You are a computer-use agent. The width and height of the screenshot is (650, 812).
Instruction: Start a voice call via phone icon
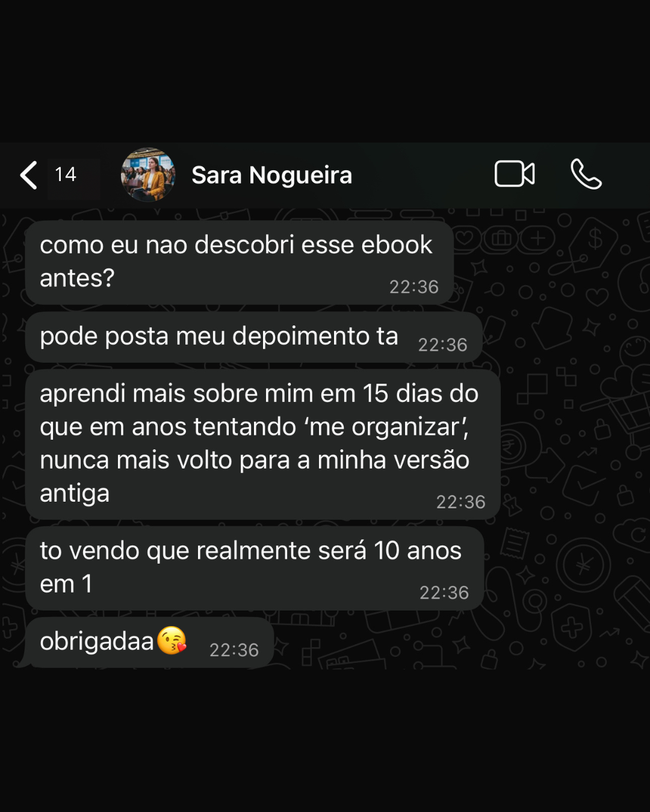click(x=586, y=174)
